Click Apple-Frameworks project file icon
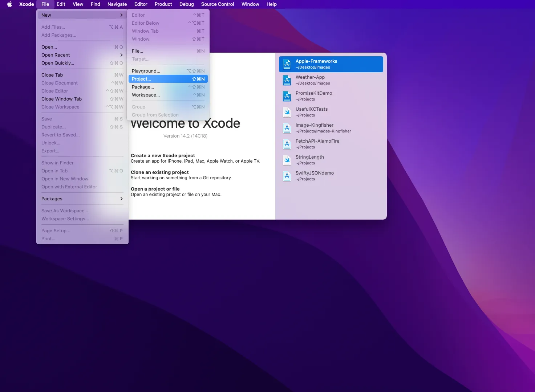The width and height of the screenshot is (535, 392). 287,64
